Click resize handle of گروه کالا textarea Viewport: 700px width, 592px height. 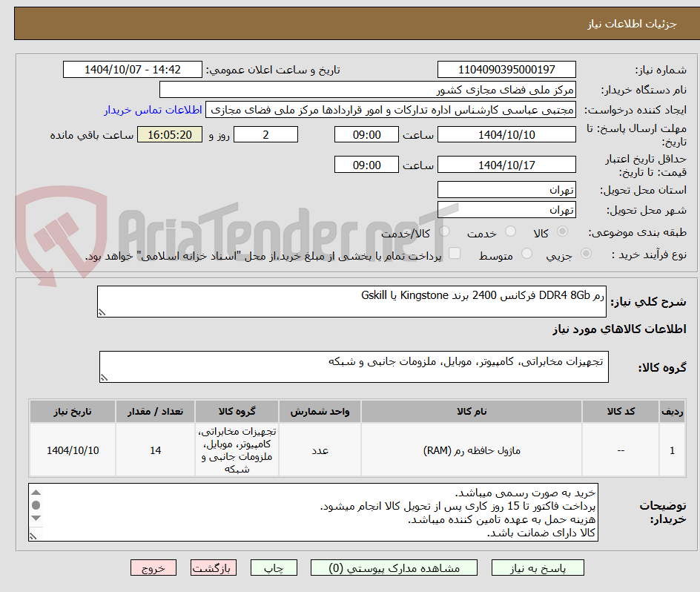point(104,378)
